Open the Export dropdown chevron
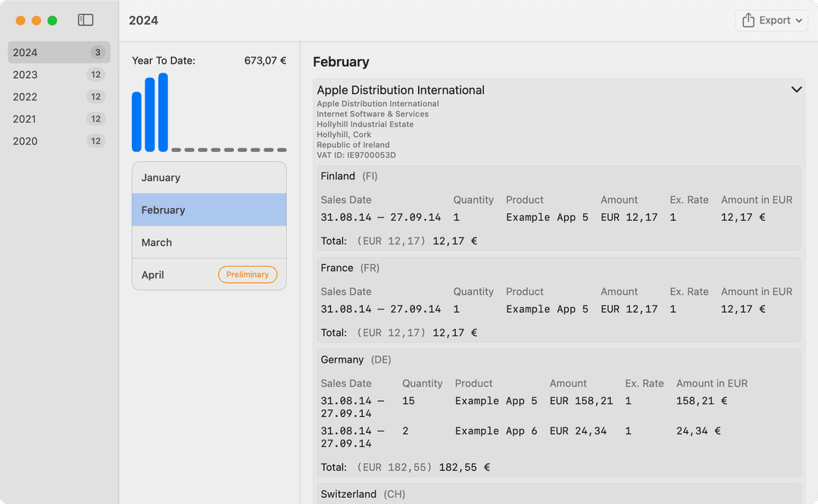This screenshot has height=504, width=818. (799, 21)
